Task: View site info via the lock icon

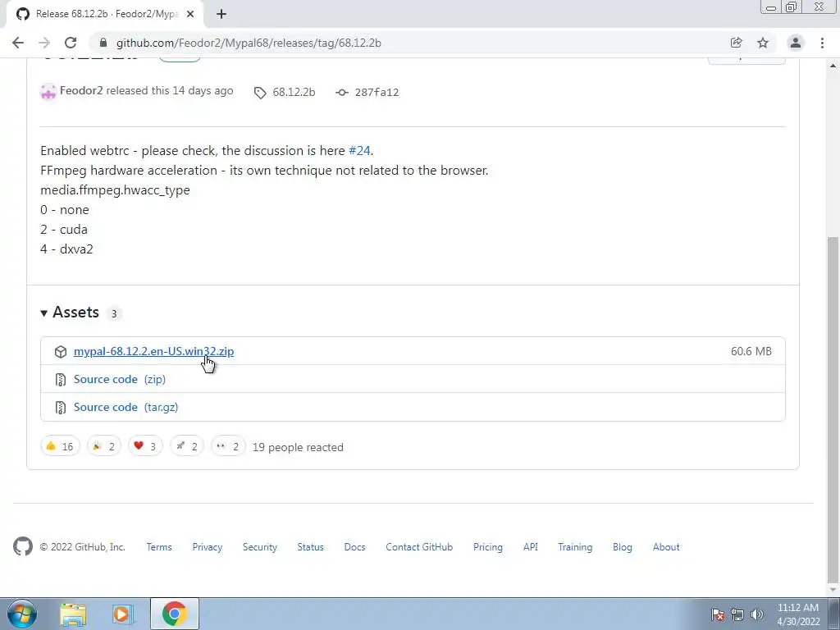Action: pyautogui.click(x=103, y=43)
